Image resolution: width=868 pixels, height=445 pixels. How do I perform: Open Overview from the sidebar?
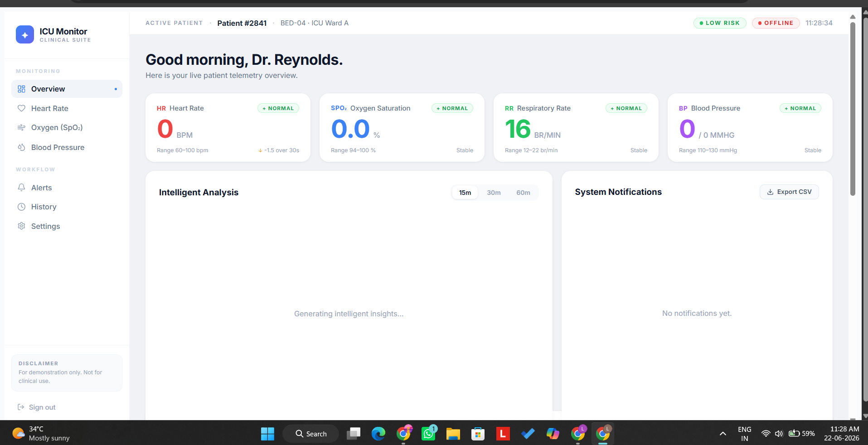click(67, 89)
